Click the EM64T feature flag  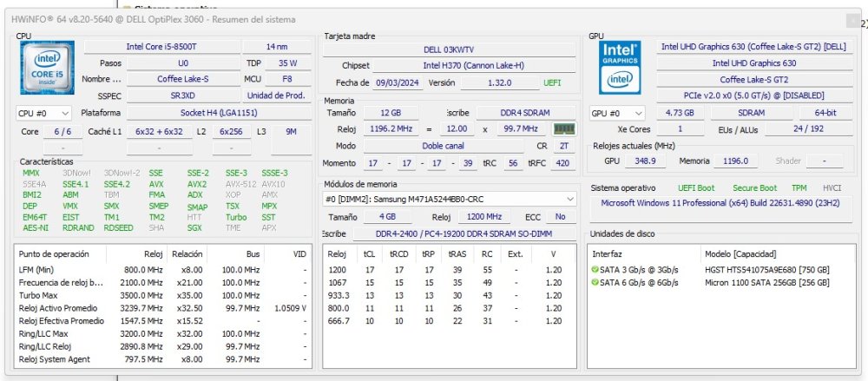35,217
